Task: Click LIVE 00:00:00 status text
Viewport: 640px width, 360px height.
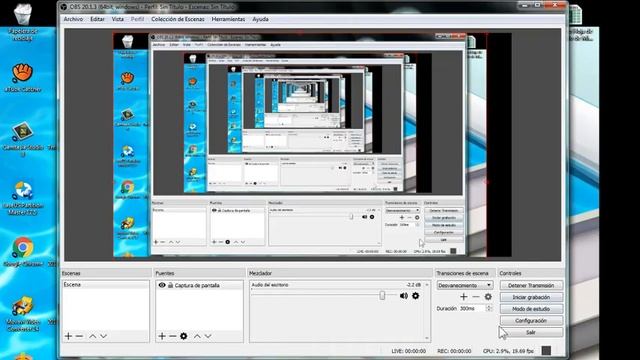Action: (409, 351)
